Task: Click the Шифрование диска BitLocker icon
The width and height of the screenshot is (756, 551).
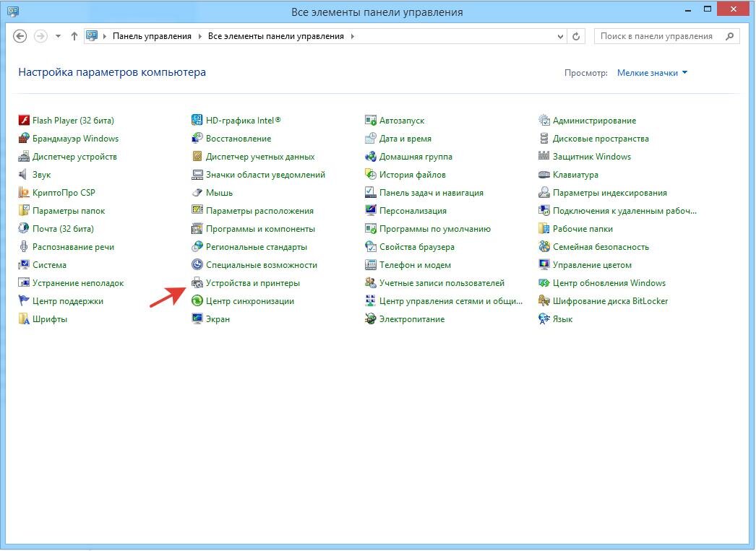Action: 544,301
